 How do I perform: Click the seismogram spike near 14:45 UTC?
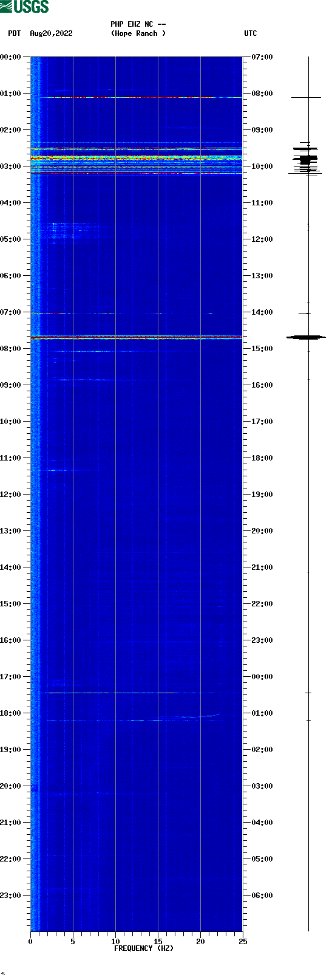click(x=306, y=337)
